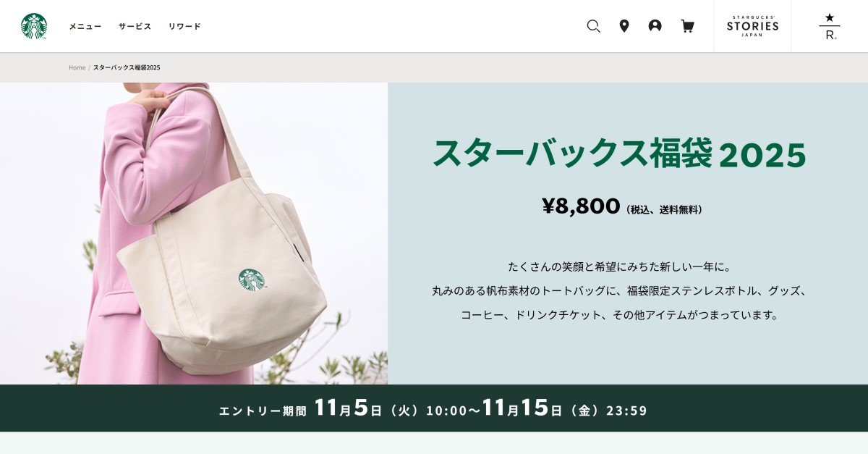Open the メニュー menu
Image resolution: width=868 pixels, height=454 pixels.
point(85,26)
